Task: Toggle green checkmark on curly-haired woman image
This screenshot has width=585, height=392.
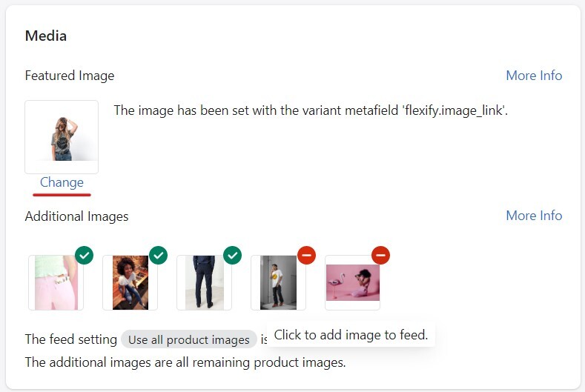Action: [159, 256]
